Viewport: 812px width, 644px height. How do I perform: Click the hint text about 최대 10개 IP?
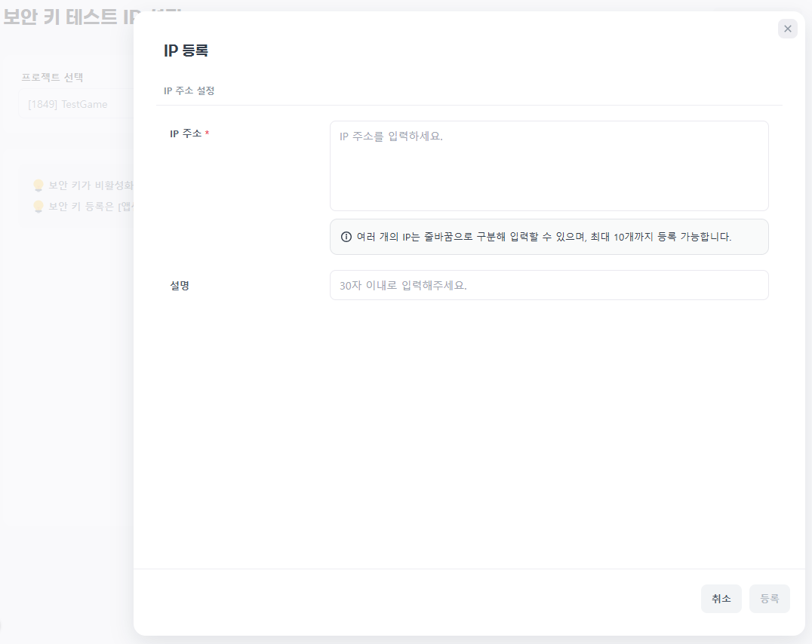coord(543,237)
